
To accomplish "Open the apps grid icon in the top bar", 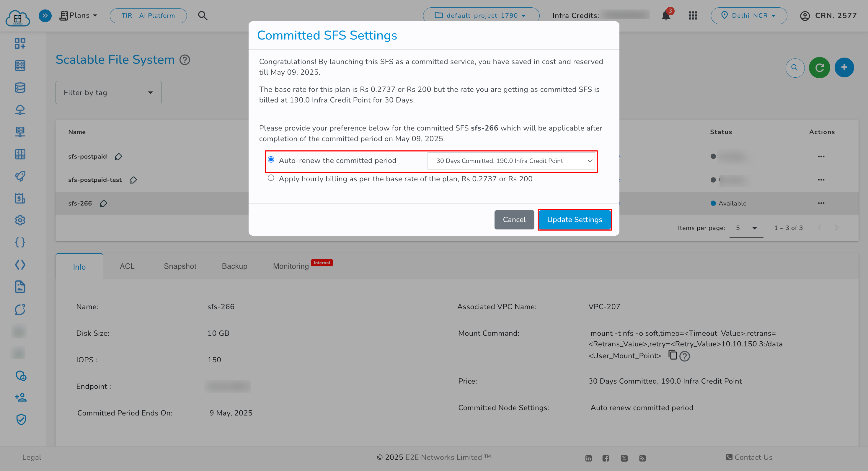I will tap(693, 15).
